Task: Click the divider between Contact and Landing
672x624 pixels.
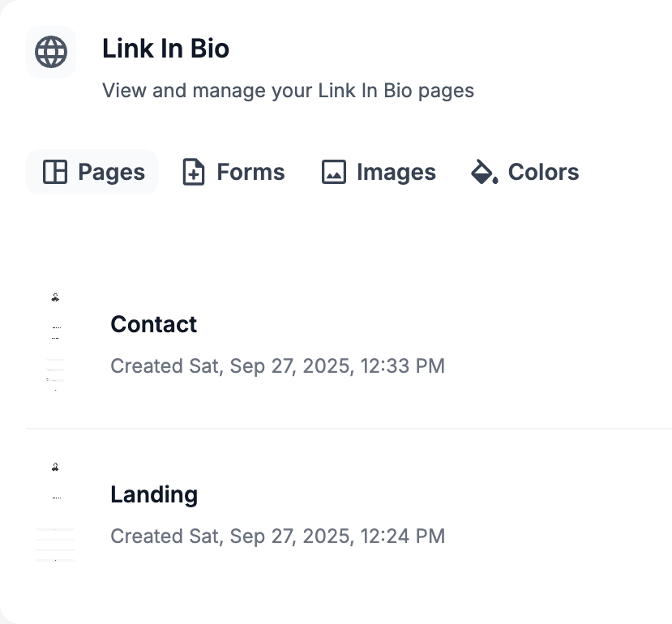Action: point(349,428)
